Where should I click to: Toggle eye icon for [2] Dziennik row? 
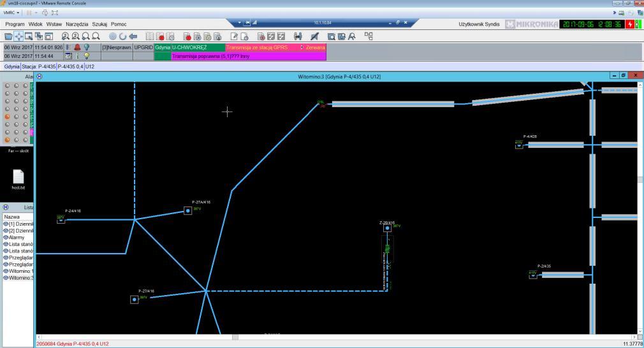(6, 231)
